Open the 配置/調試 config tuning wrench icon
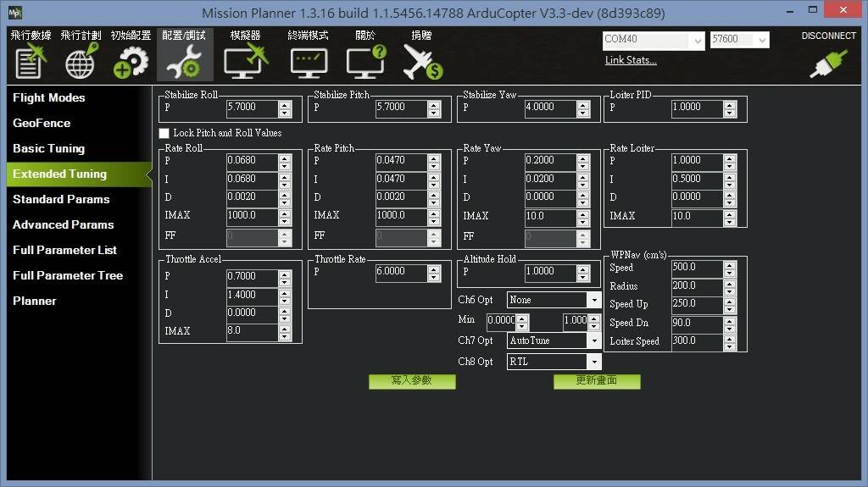Viewport: 868px width, 487px height. click(x=184, y=61)
